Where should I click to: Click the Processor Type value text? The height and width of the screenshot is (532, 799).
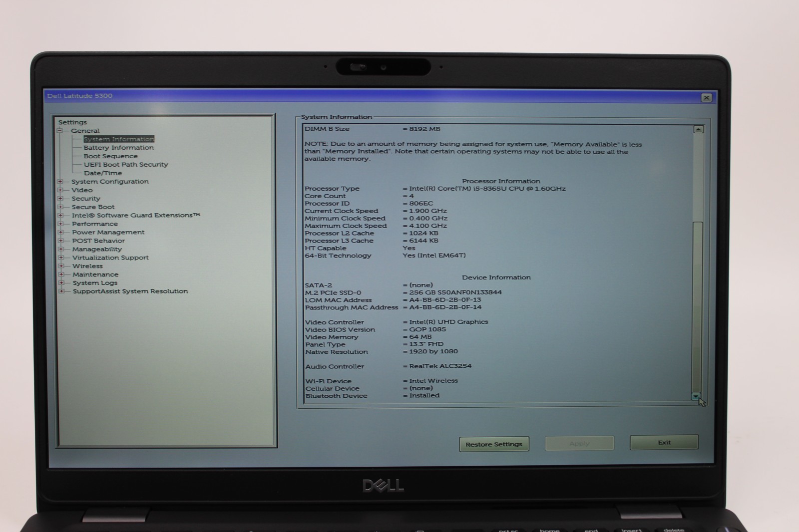point(487,189)
